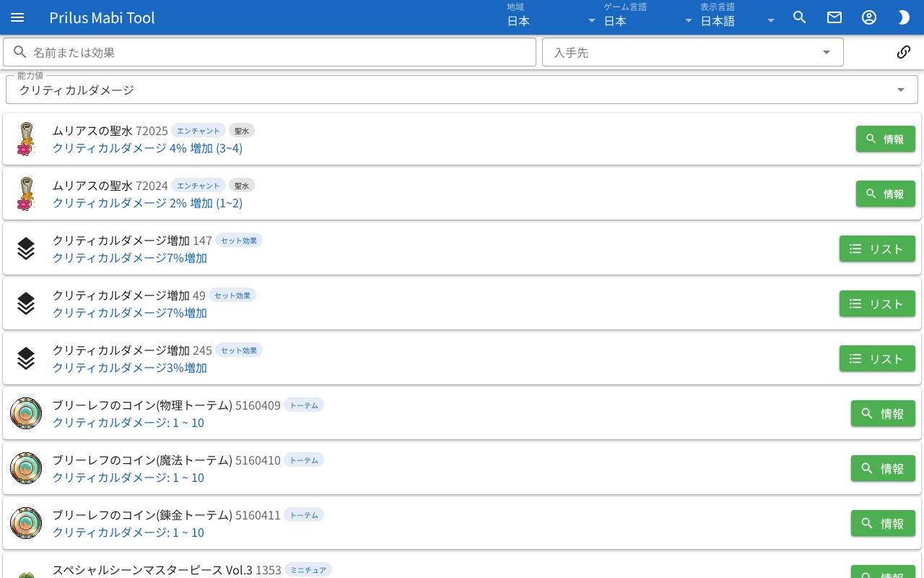Click the 物理トーテム coin icon
Image resolution: width=924 pixels, height=578 pixels.
click(x=26, y=413)
